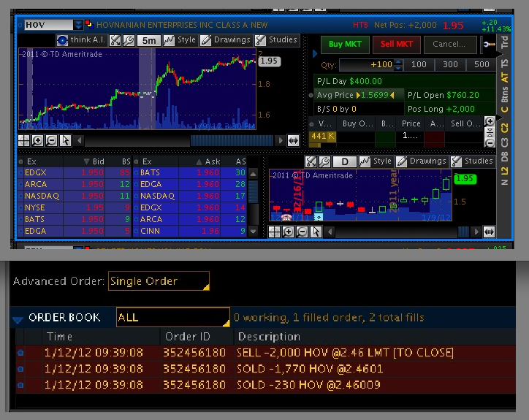Open chart tools icon on the daily chart

point(311,161)
